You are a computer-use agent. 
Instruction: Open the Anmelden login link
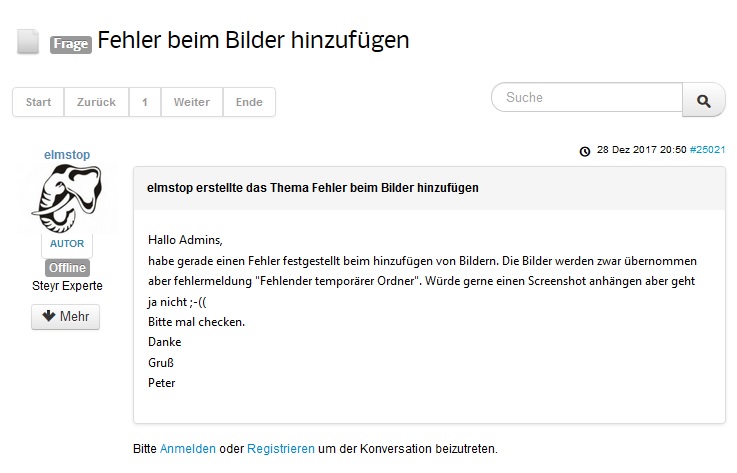pos(188,449)
